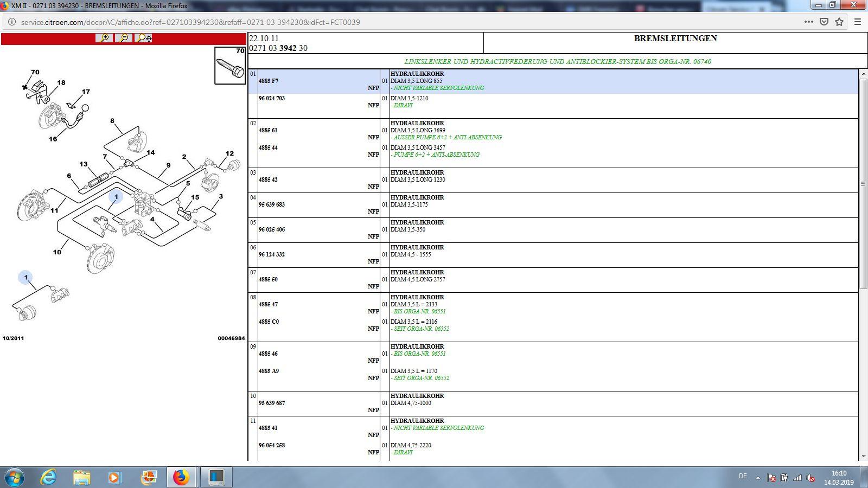Select part number 4885 A9
The height and width of the screenshot is (488, 868).
tap(269, 371)
